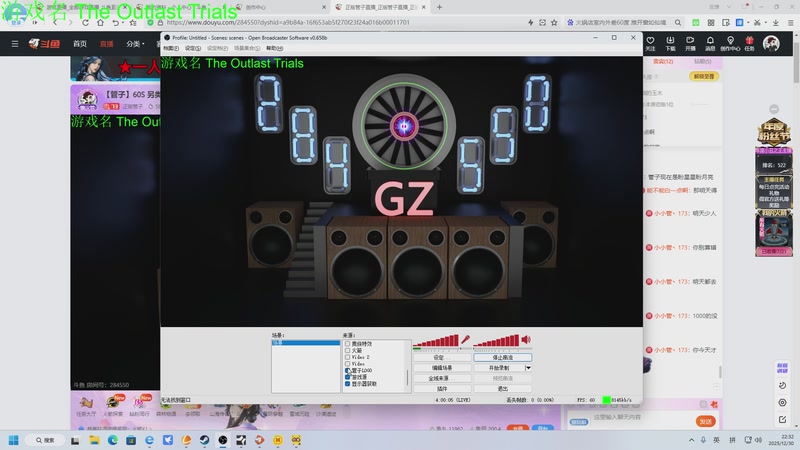Open the Douyu 消息 notification bell icon
Screen dimensions: 800x450
click(x=710, y=43)
